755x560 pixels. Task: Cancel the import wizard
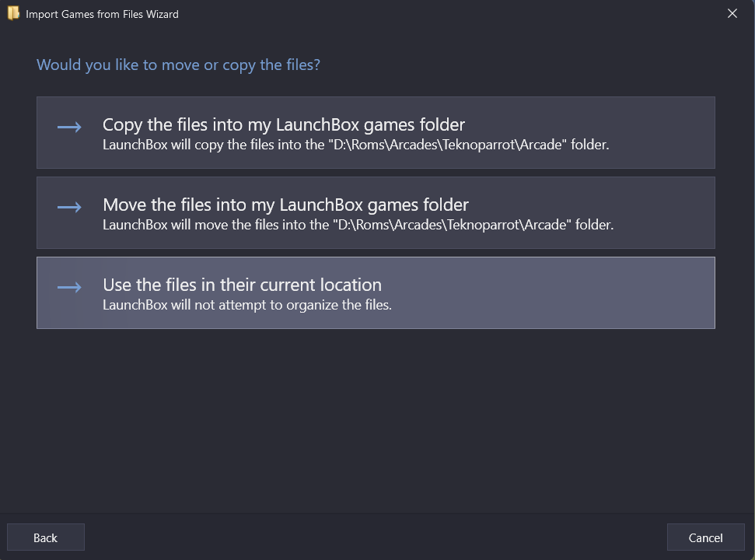705,537
